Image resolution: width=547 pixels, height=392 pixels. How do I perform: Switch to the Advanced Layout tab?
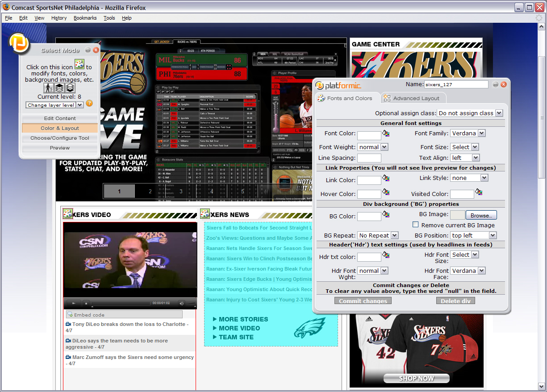(413, 98)
